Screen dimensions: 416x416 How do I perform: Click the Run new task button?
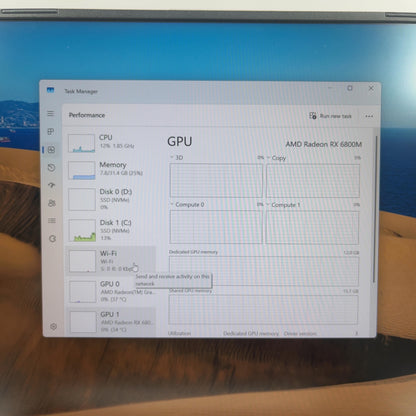[x=330, y=116]
